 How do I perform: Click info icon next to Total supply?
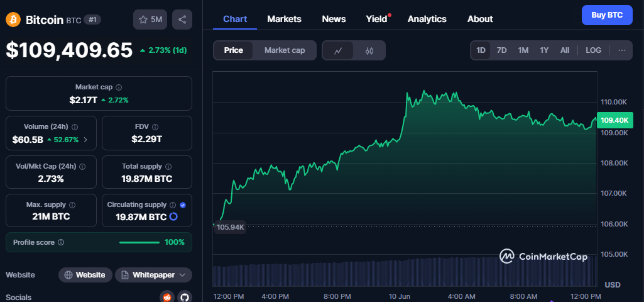tap(168, 167)
